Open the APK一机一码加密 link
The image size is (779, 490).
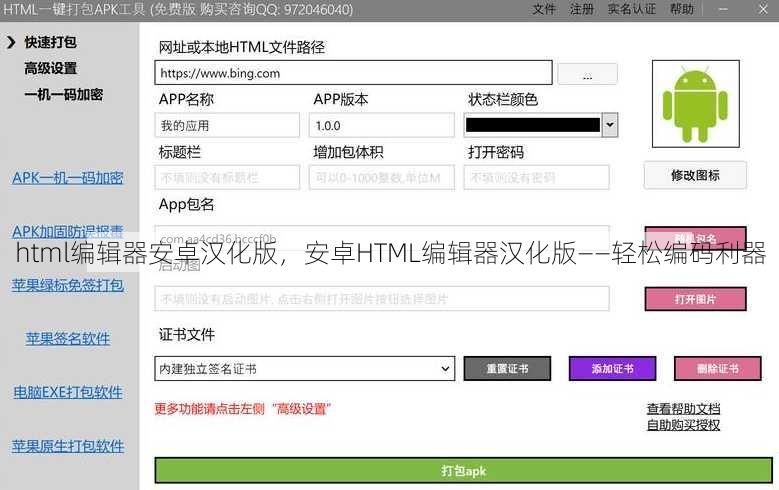(68, 178)
